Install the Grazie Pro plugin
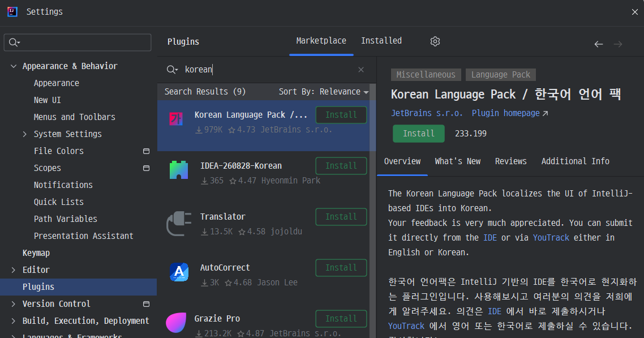The width and height of the screenshot is (644, 338). [x=341, y=319]
